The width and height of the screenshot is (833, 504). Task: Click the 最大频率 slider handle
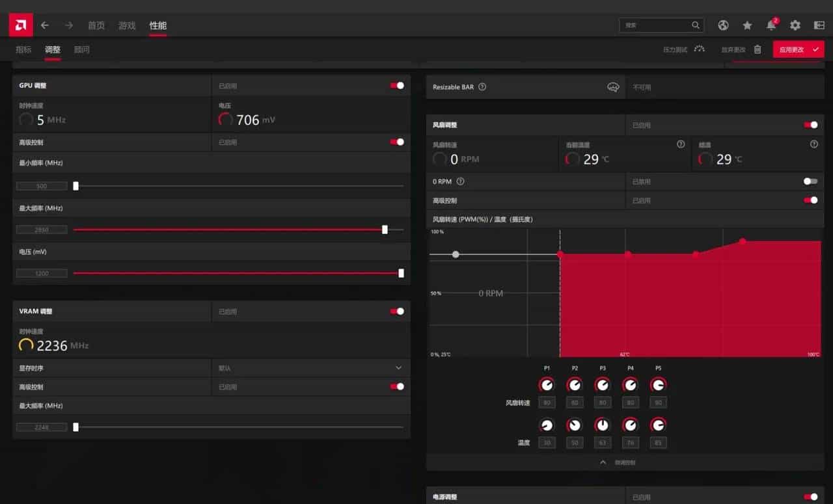tap(385, 230)
